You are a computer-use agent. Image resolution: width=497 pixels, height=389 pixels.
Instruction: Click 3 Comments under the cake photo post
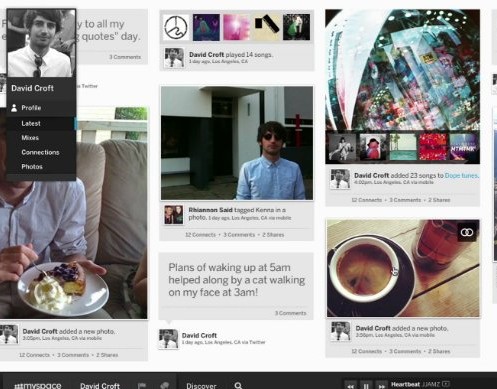(73, 355)
